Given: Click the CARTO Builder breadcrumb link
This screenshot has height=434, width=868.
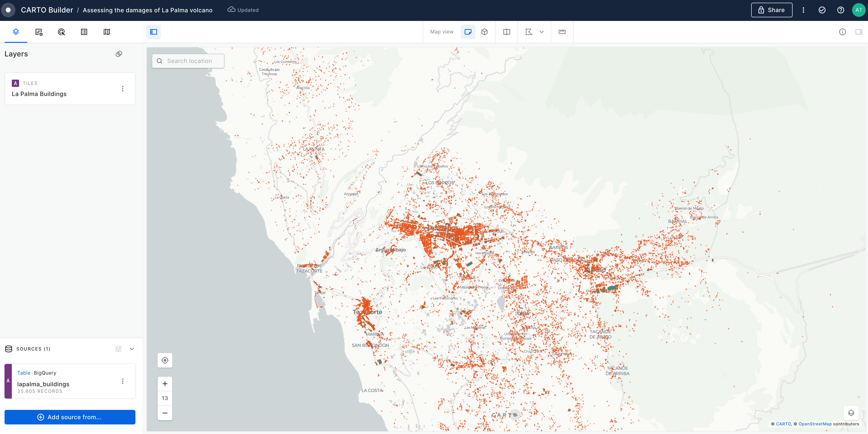Looking at the screenshot, I should (47, 10).
